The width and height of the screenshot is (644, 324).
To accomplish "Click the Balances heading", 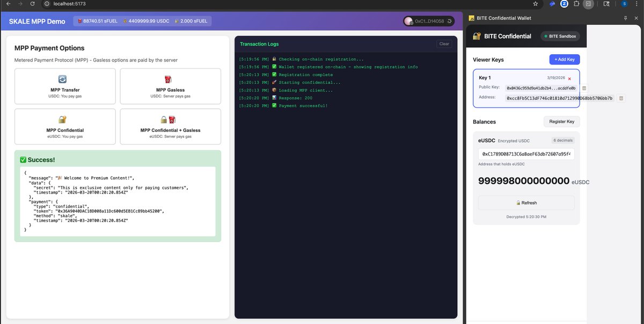I will point(484,122).
